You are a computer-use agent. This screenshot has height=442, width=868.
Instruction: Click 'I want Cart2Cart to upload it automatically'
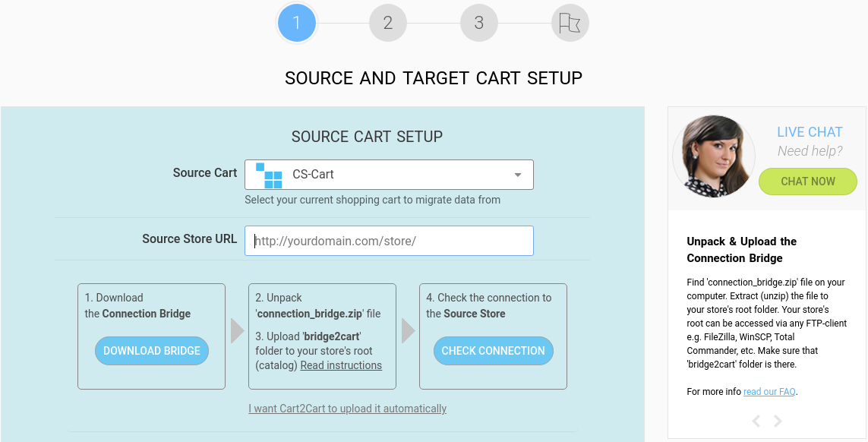347,409
